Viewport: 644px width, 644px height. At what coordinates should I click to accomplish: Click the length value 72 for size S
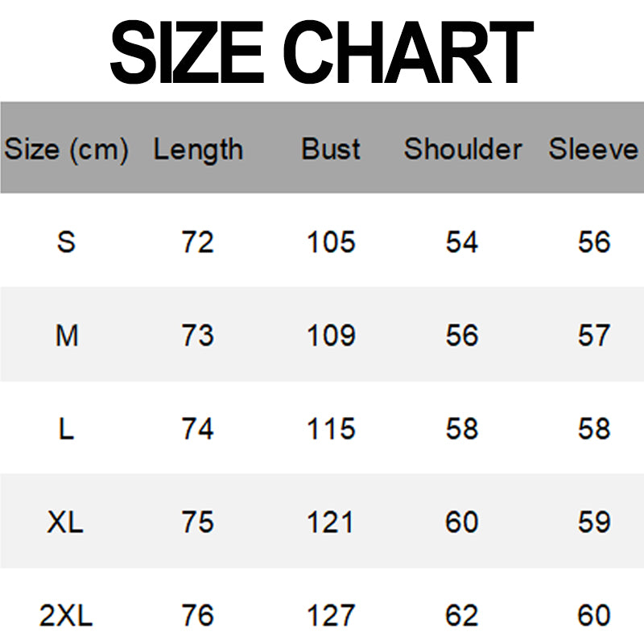point(198,242)
